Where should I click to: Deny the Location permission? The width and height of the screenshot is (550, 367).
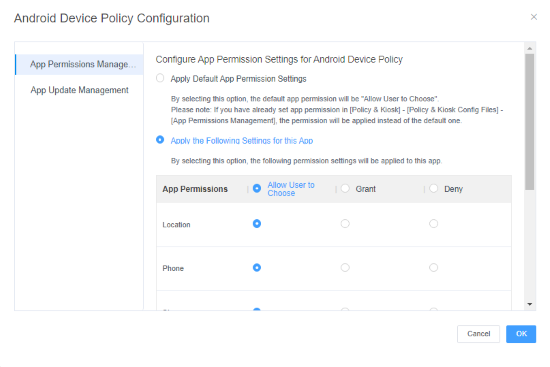(x=434, y=223)
